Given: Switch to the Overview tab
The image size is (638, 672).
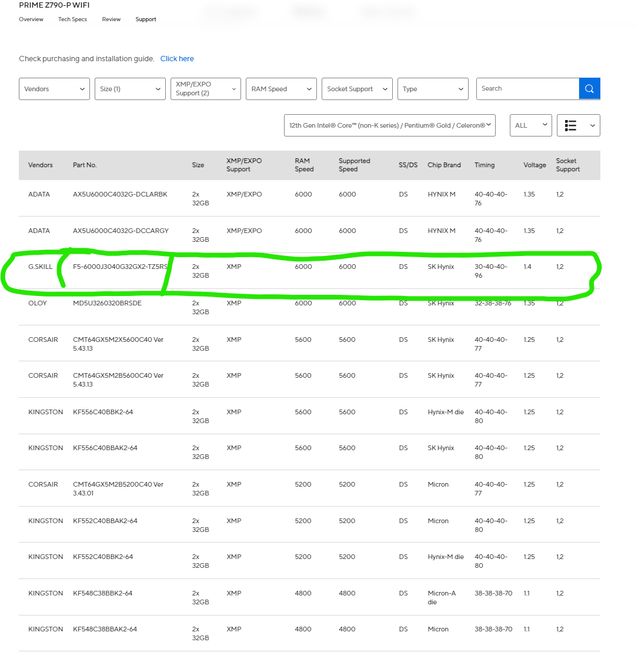Looking at the screenshot, I should [x=31, y=19].
